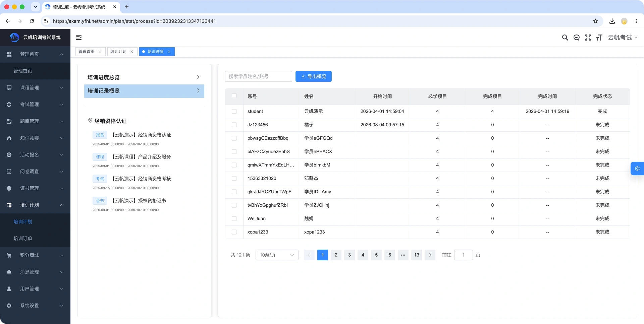Click the 题库管理 sidebar icon

[9, 121]
